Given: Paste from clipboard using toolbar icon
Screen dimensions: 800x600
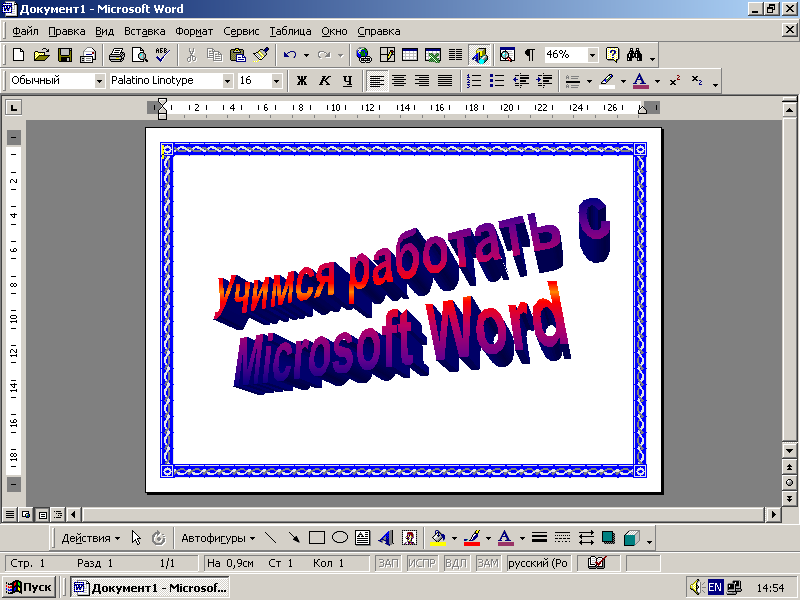Looking at the screenshot, I should [x=237, y=55].
